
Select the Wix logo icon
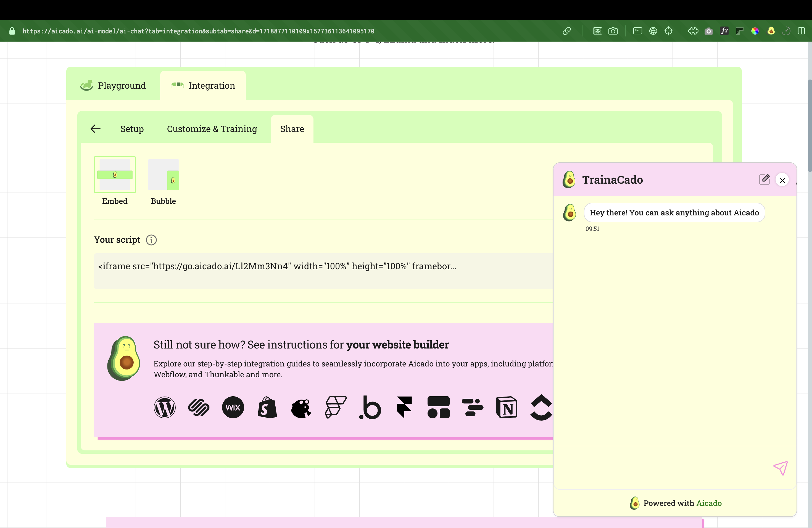point(233,407)
